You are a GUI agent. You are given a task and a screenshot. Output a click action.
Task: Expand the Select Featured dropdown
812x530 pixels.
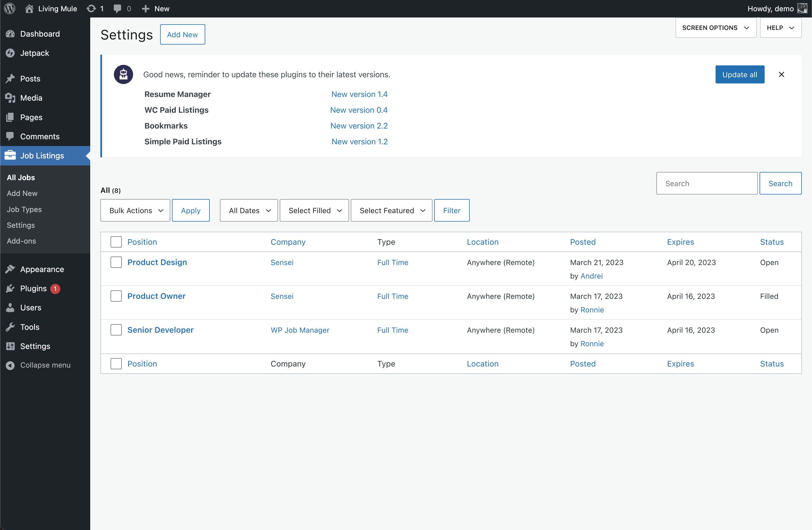(391, 210)
